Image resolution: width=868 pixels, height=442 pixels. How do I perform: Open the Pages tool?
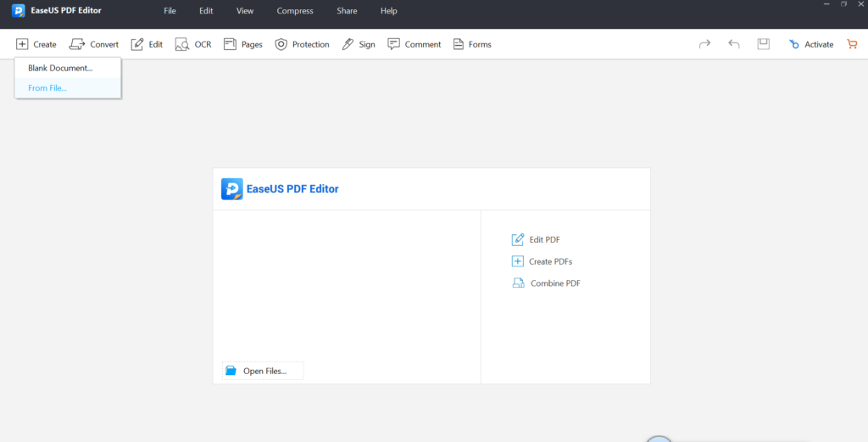click(x=243, y=44)
